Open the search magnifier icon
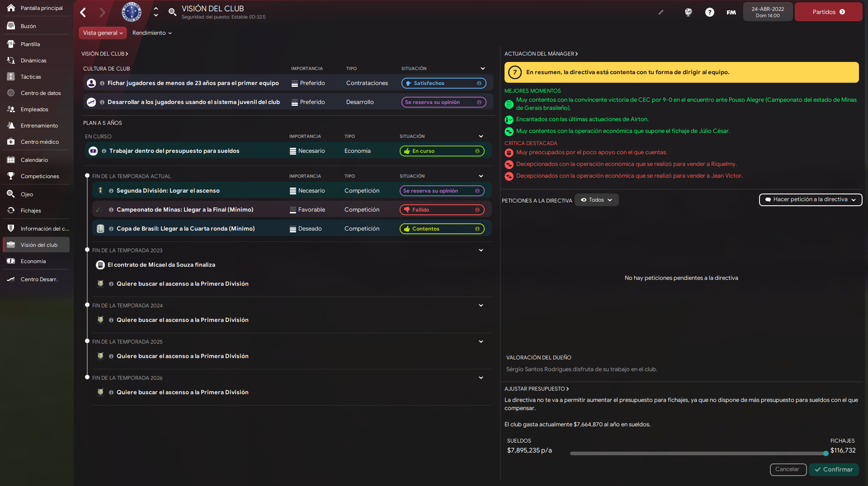868x486 pixels. point(172,12)
